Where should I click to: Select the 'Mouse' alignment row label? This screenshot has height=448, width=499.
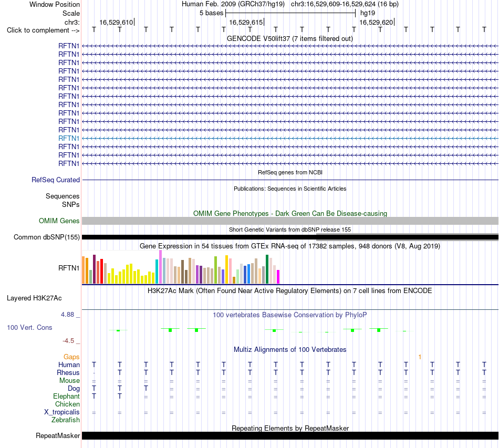pyautogui.click(x=69, y=381)
